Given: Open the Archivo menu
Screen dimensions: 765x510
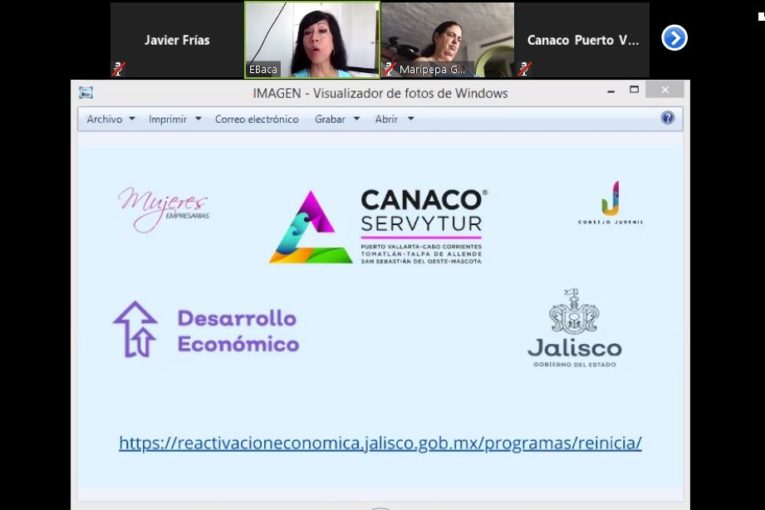Looking at the screenshot, I should tap(104, 119).
